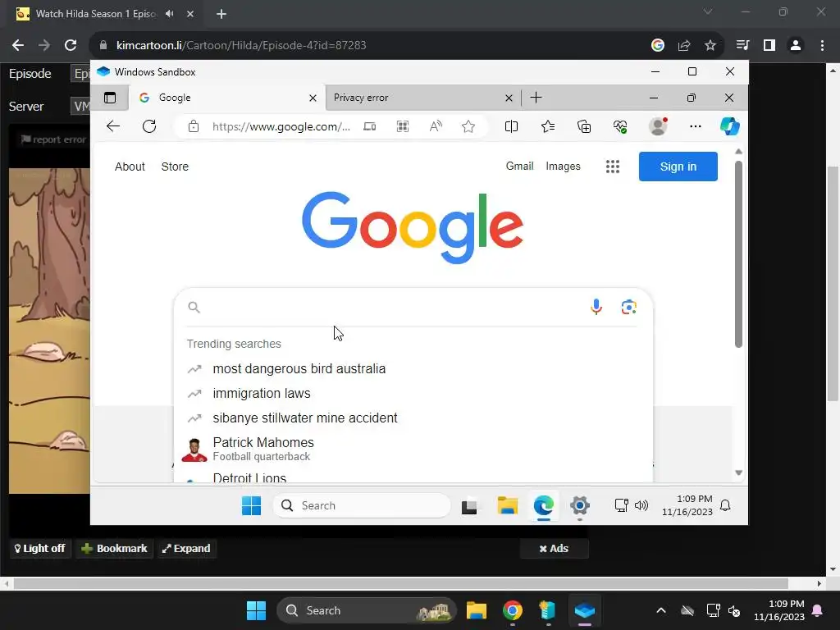Toggle Light off for the player
The width and height of the screenshot is (840, 630).
click(x=40, y=549)
